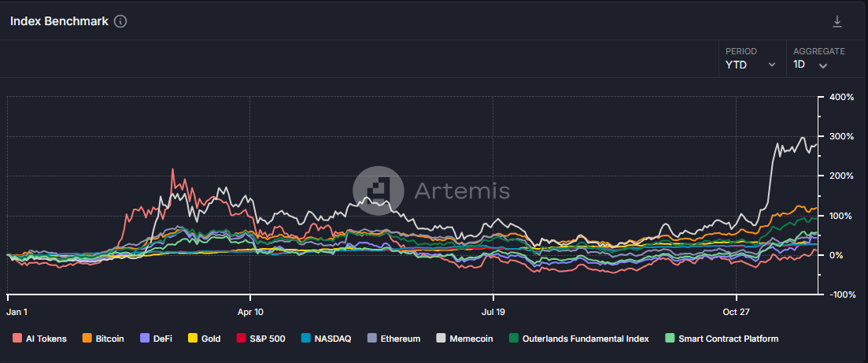The height and width of the screenshot is (363, 868).
Task: Toggle Ethereum legend item
Action: click(393, 339)
